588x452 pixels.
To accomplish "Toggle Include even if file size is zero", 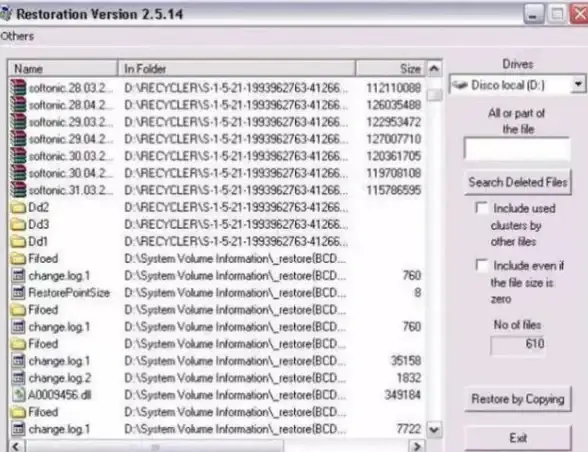I will (481, 265).
